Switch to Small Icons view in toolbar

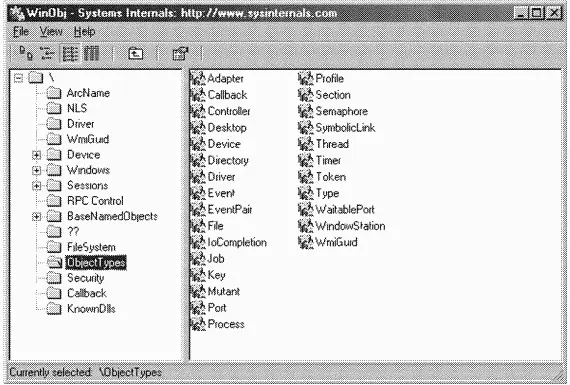[x=47, y=54]
